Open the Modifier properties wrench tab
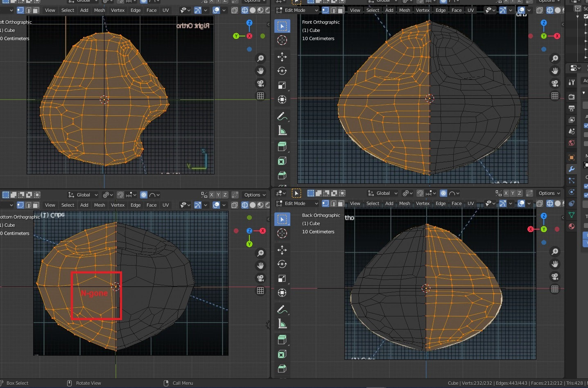 572,169
